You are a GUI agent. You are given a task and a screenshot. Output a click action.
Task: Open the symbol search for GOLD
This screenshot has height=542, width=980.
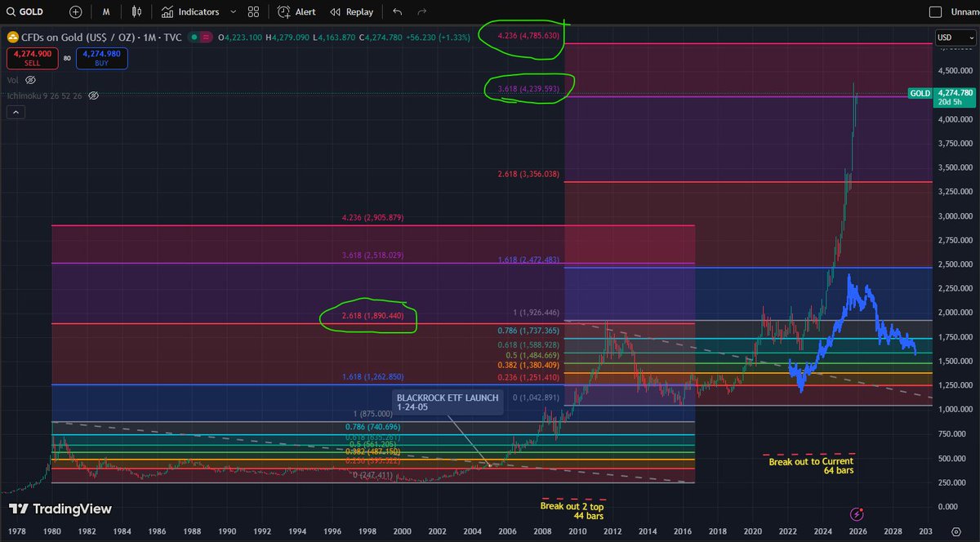click(x=24, y=11)
